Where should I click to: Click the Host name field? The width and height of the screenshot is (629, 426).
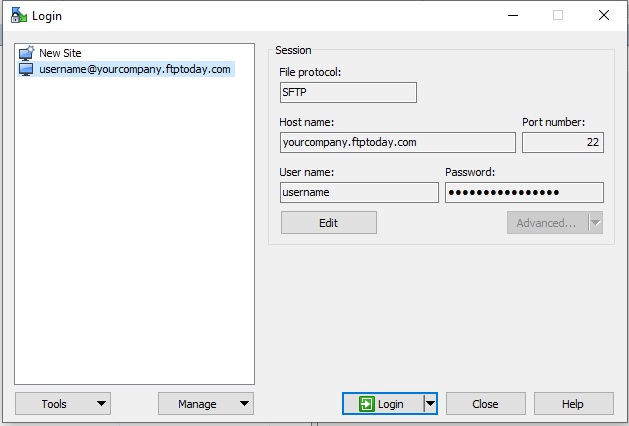[398, 142]
